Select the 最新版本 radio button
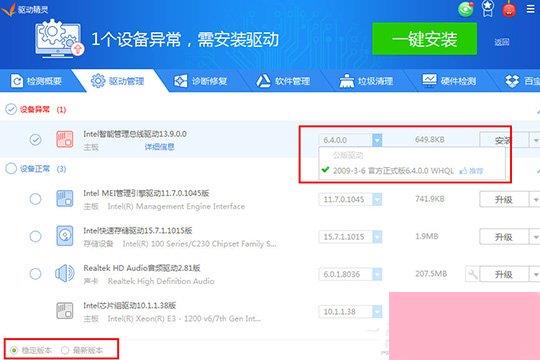540x360 pixels. [65, 350]
